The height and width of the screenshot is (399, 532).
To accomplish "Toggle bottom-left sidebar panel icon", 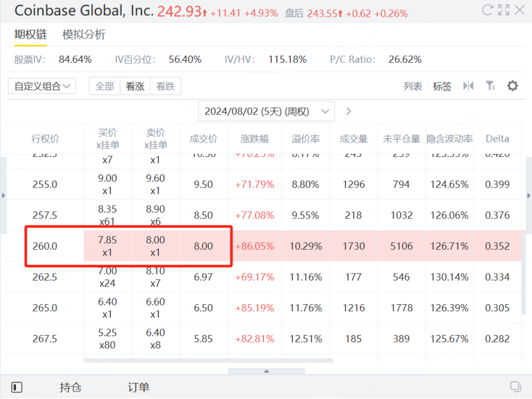I will (x=17, y=387).
